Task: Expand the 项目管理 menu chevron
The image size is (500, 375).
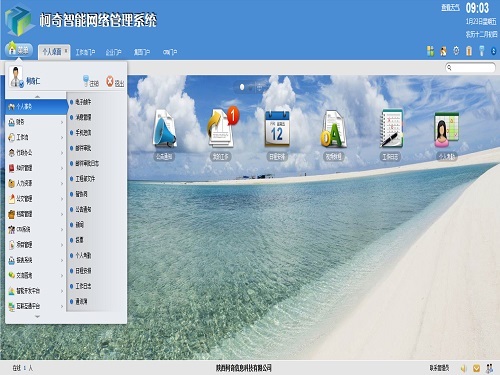Action: pos(62,245)
